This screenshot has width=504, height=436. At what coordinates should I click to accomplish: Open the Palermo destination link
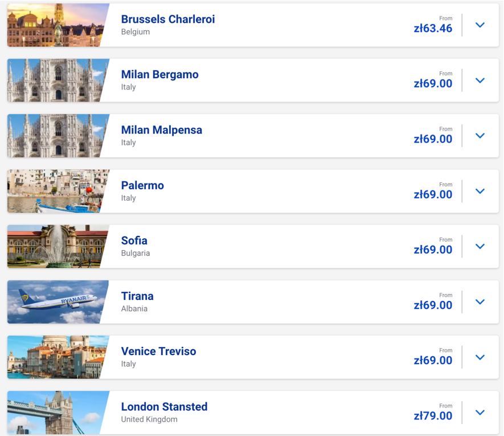coord(142,185)
